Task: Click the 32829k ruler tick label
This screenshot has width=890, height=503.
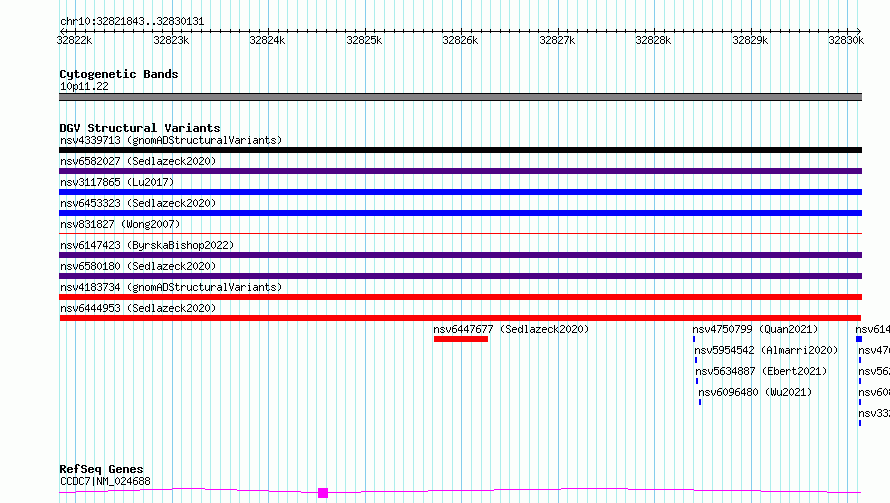Action: pyautogui.click(x=750, y=40)
